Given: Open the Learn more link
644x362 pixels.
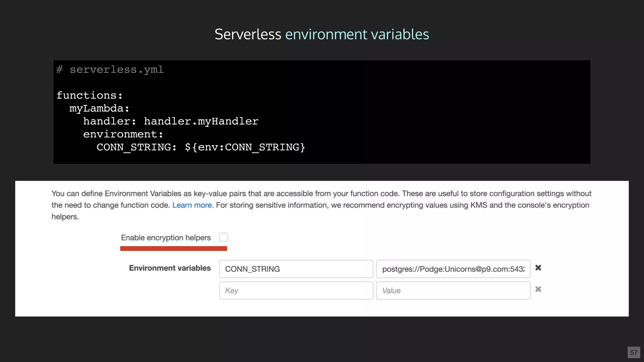Looking at the screenshot, I should (193, 205).
